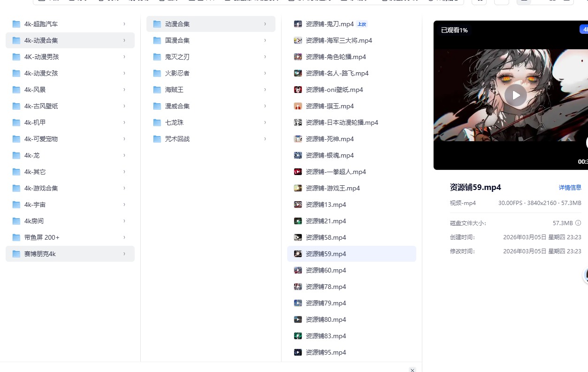
Task: Open the 详情信息 details link
Action: click(x=570, y=188)
